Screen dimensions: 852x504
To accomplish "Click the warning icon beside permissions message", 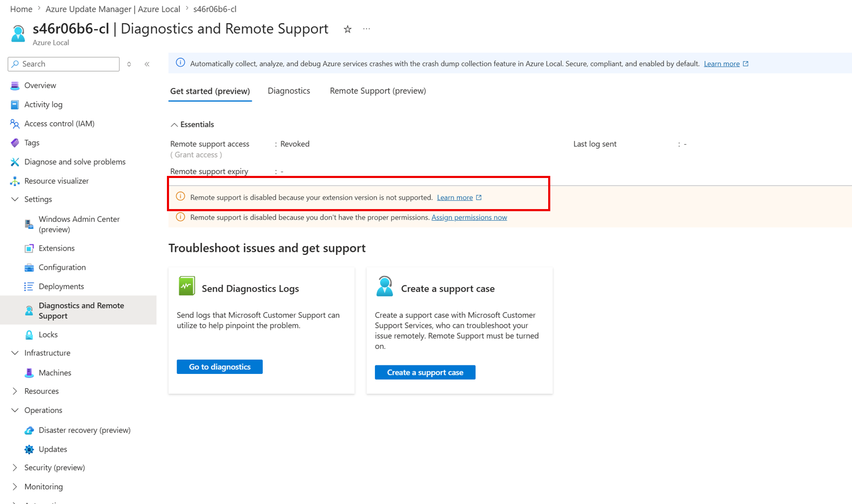I will (180, 217).
